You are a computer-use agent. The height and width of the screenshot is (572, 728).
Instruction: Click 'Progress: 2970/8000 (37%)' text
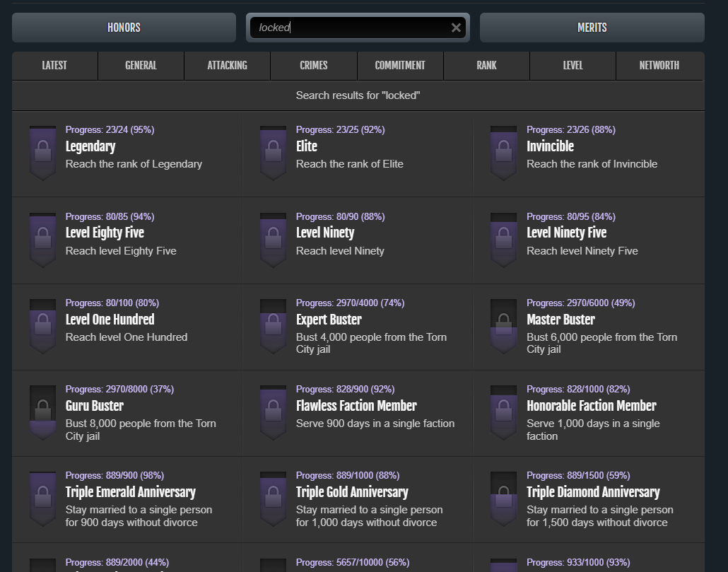[x=119, y=390]
